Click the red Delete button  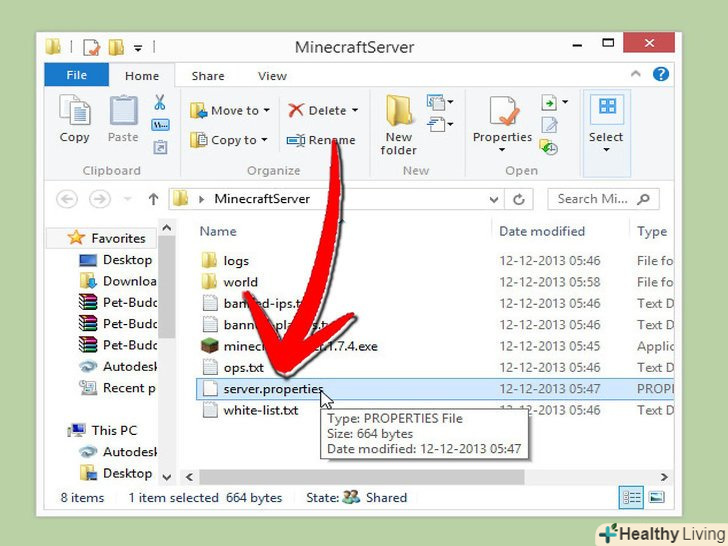[323, 110]
